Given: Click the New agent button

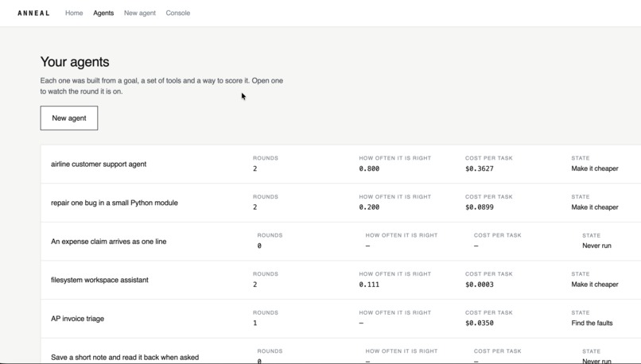Looking at the screenshot, I should [x=69, y=118].
